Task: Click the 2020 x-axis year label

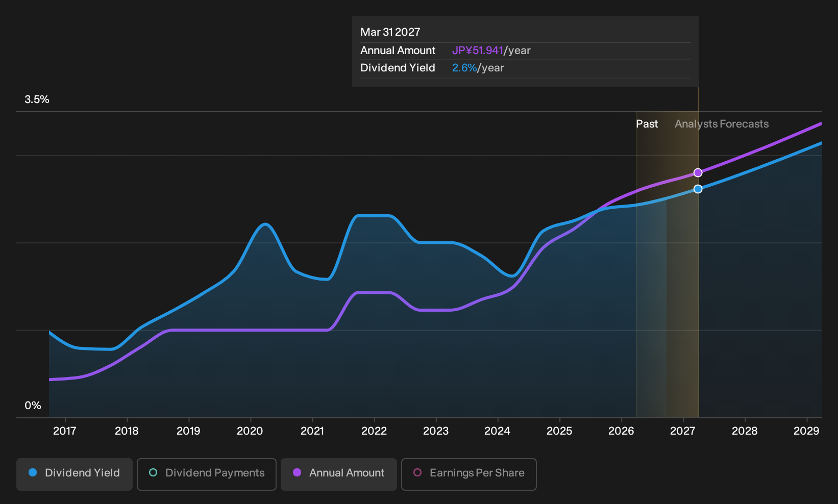Action: [250, 431]
